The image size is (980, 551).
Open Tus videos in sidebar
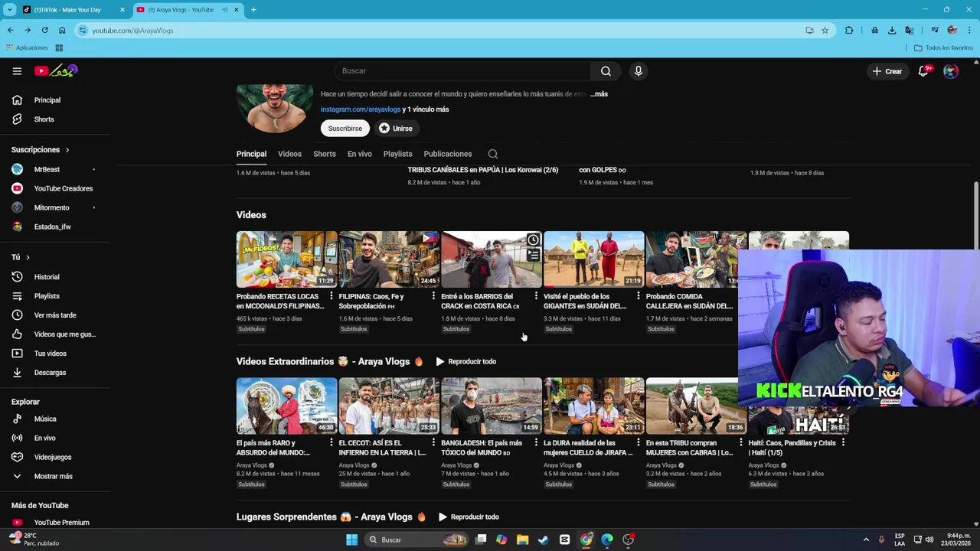pyautogui.click(x=51, y=354)
